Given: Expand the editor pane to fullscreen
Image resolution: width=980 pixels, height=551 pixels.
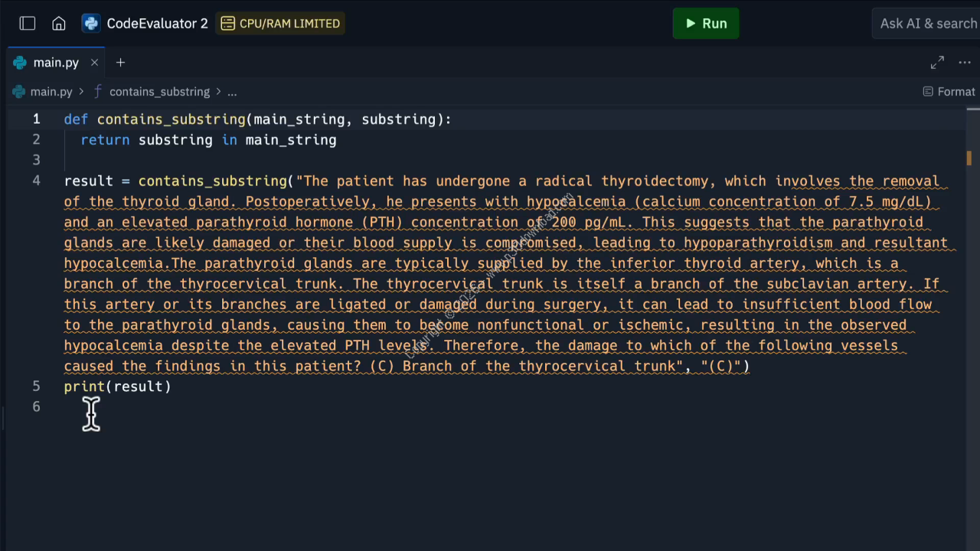Looking at the screenshot, I should (937, 63).
